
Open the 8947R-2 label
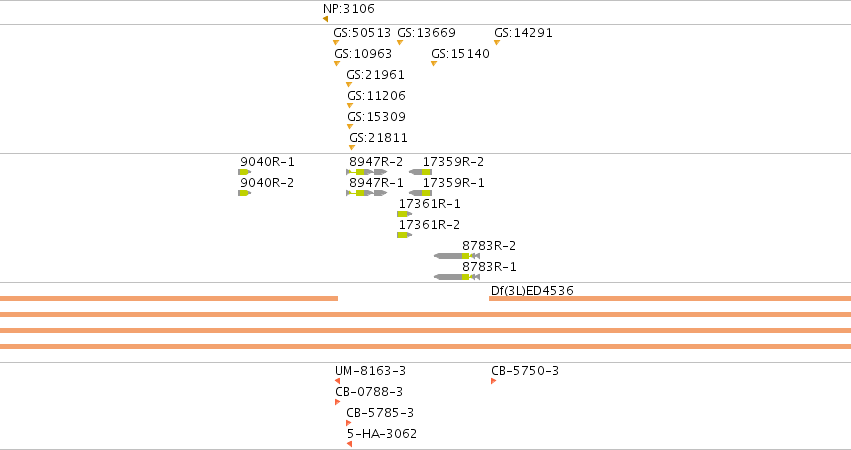[376, 162]
